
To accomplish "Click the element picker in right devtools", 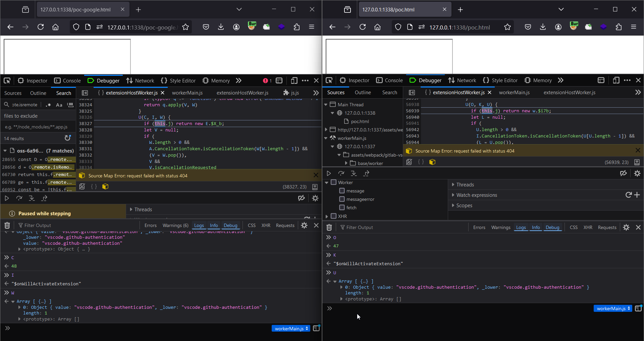I will (x=329, y=80).
